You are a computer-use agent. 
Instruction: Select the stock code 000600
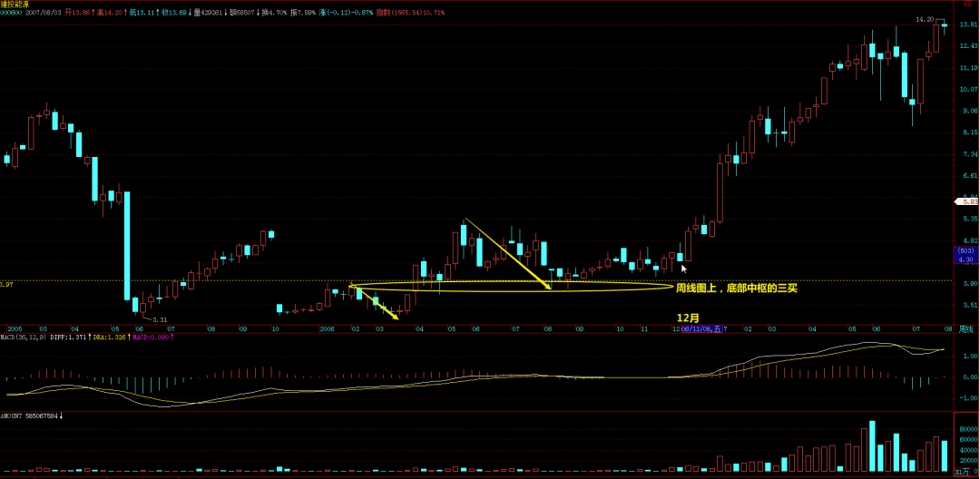pyautogui.click(x=11, y=13)
